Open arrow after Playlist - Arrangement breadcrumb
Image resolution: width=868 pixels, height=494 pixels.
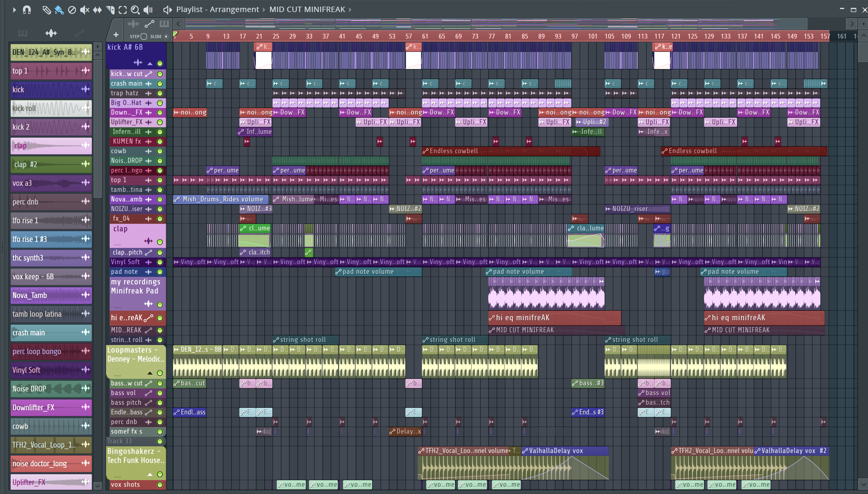click(x=264, y=10)
